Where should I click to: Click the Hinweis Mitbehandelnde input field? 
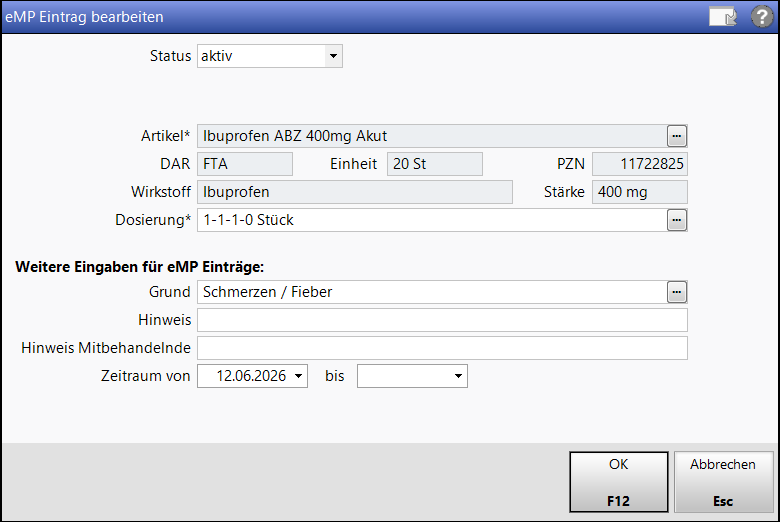click(442, 348)
